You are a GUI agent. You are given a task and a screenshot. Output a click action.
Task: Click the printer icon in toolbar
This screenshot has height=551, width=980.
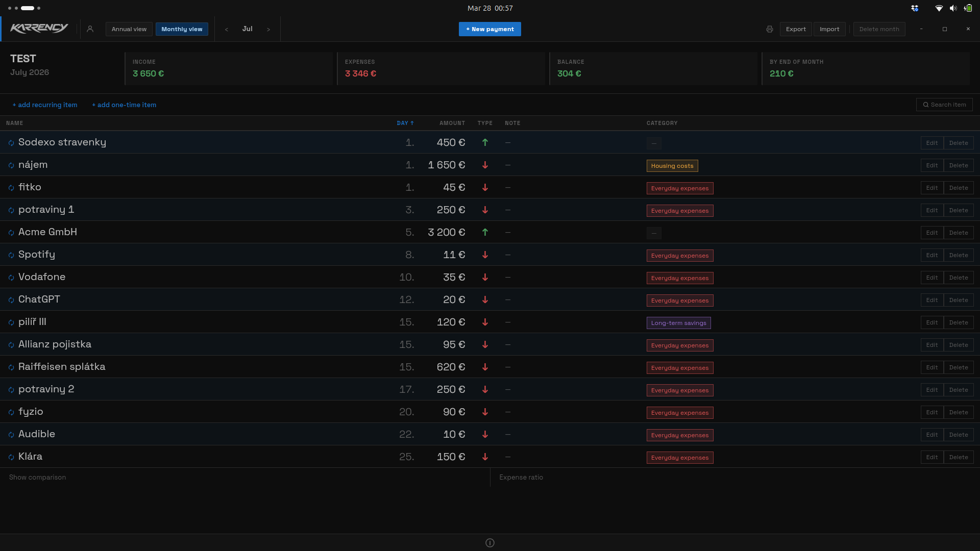click(769, 29)
